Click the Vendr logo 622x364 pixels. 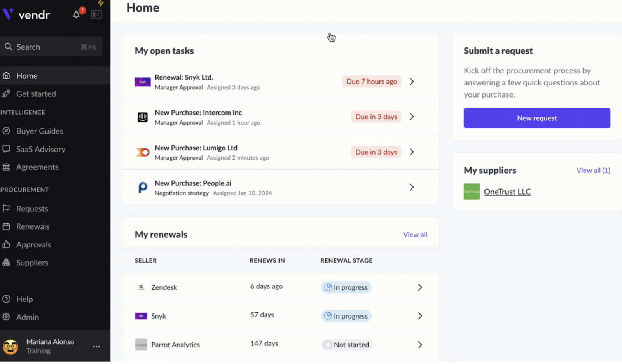[27, 15]
